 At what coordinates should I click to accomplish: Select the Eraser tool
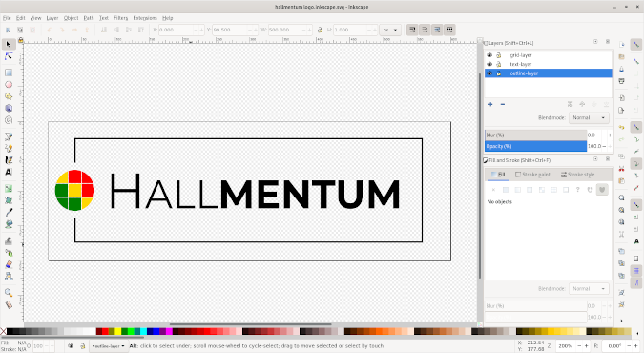click(9, 264)
